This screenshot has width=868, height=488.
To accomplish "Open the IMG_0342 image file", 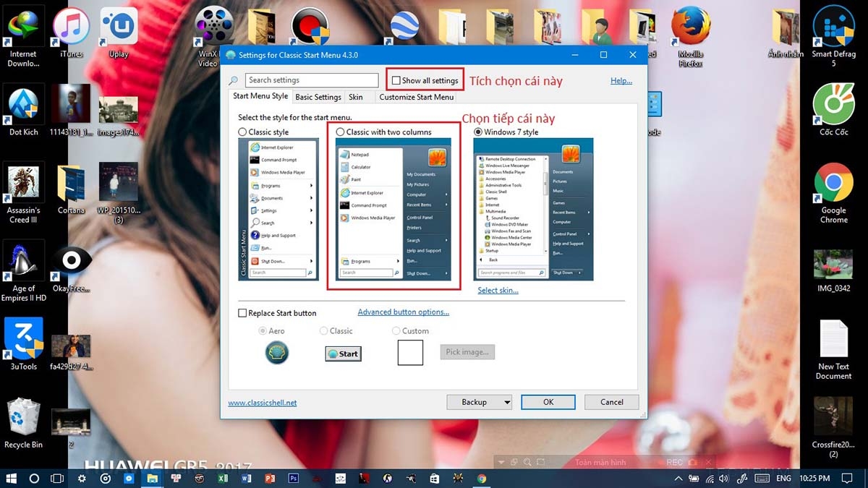I will pos(833,271).
